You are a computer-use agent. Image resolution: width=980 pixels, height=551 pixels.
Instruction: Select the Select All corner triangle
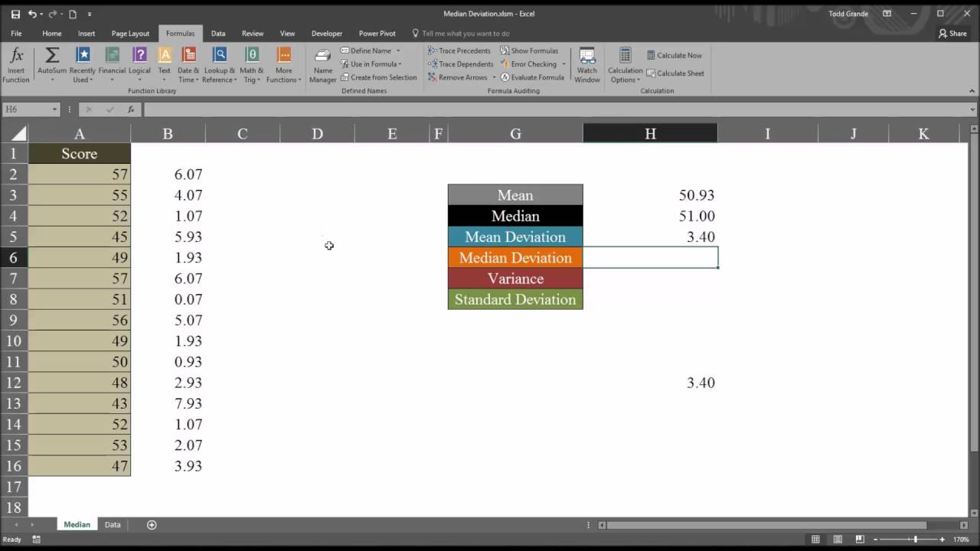tap(18, 134)
